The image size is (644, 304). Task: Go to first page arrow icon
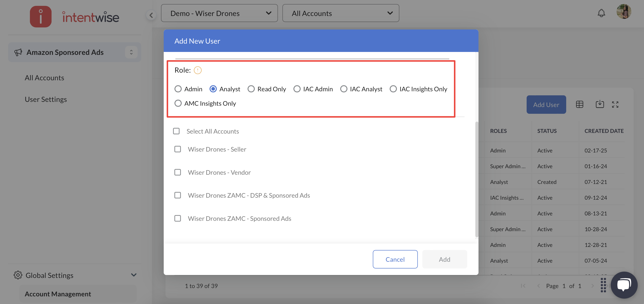coord(523,286)
